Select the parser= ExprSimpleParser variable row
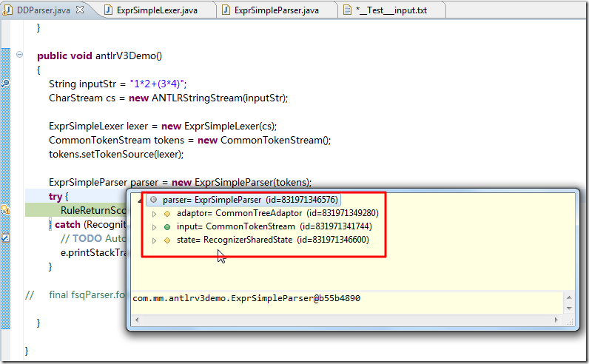 [x=243, y=200]
